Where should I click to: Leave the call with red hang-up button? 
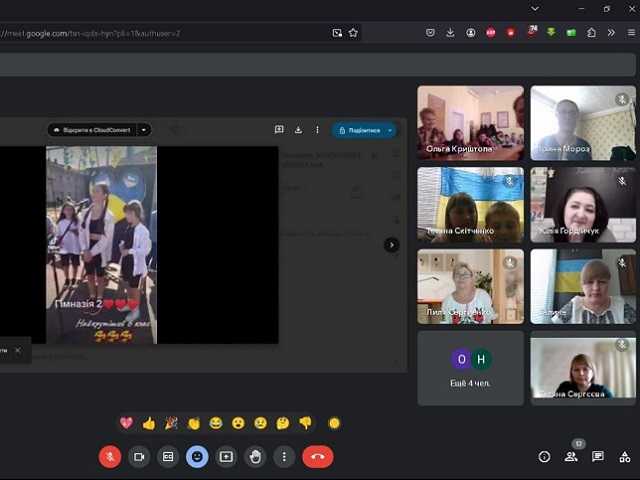[x=318, y=456]
